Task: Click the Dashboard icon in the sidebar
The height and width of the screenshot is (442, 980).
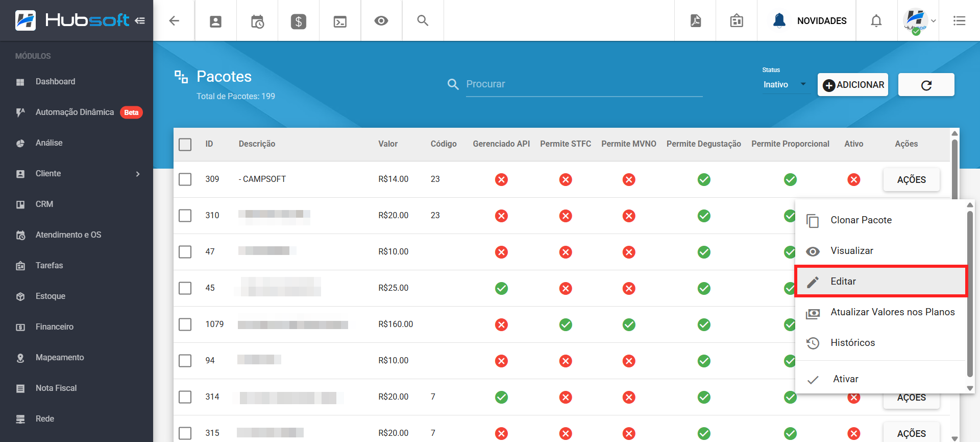Action: coord(20,82)
